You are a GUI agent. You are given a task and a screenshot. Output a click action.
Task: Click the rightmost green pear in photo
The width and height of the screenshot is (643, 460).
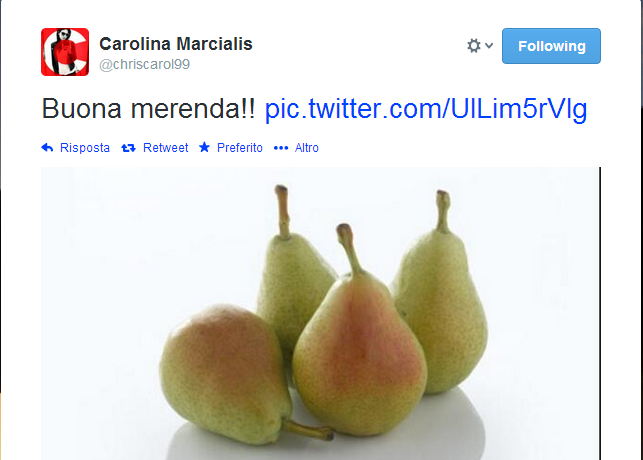(441, 303)
